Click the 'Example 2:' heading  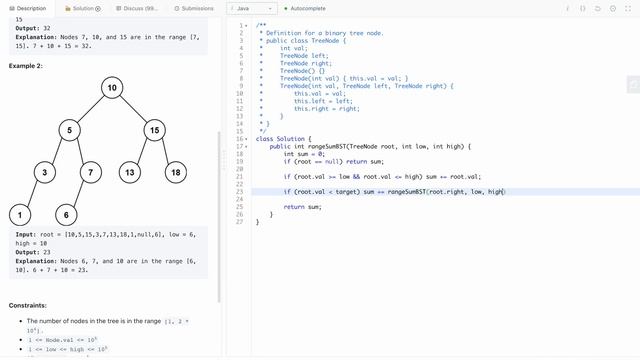(26, 66)
